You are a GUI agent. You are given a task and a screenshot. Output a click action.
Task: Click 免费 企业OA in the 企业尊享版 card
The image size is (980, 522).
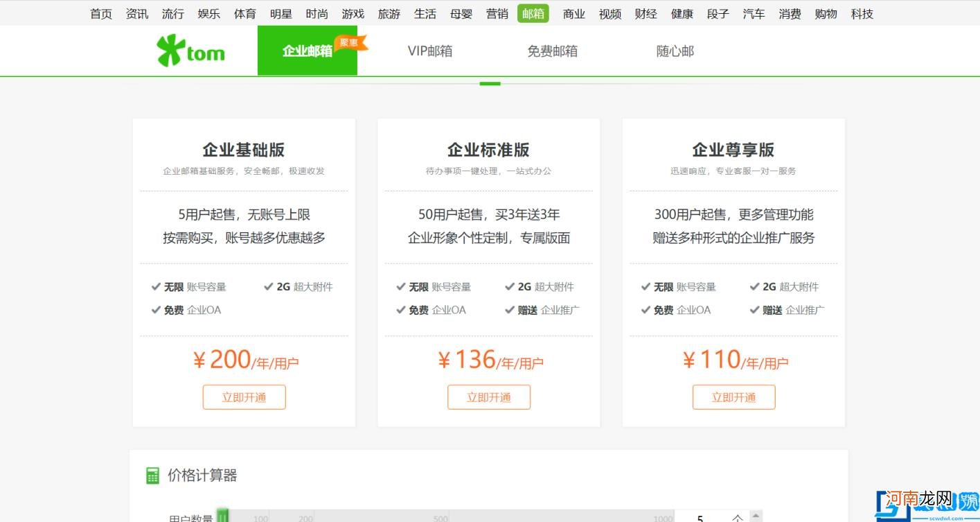click(676, 310)
